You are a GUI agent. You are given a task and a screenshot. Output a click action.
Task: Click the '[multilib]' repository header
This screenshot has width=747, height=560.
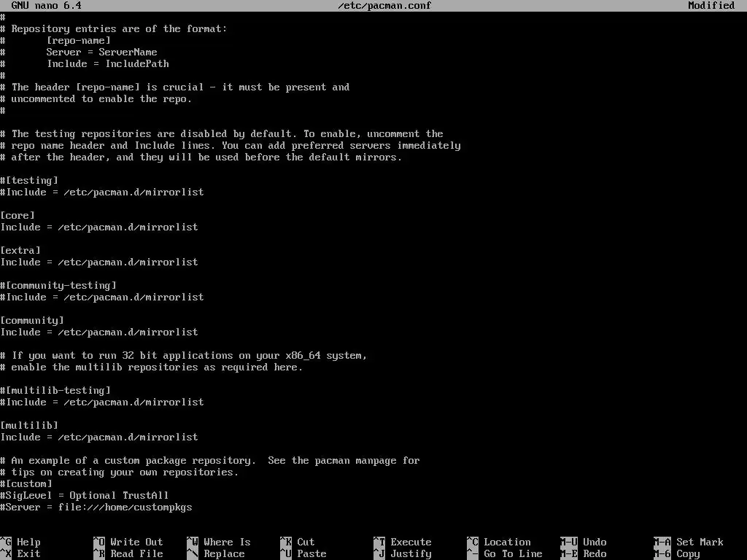(29, 426)
